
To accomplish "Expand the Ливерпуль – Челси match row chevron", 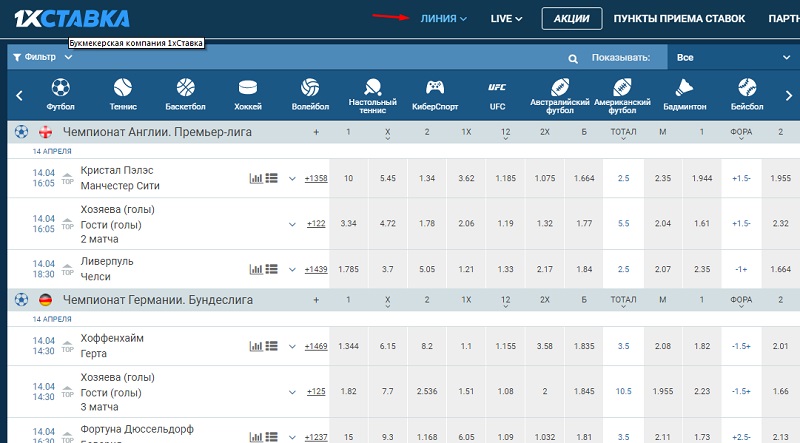I will coord(292,270).
